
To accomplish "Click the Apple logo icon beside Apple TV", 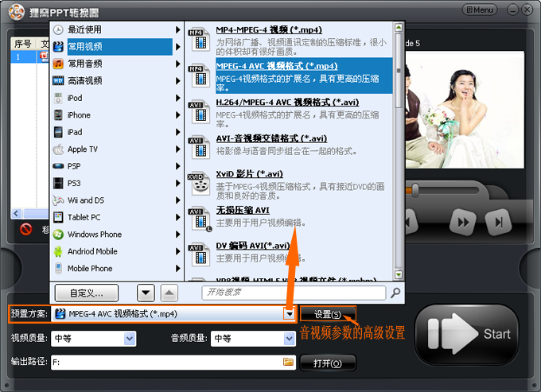I will tap(58, 149).
